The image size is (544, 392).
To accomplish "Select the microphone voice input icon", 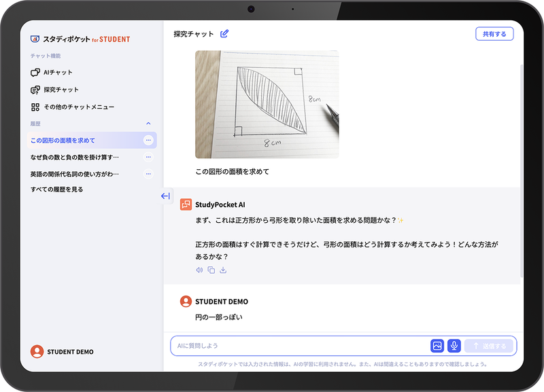I will coord(454,346).
